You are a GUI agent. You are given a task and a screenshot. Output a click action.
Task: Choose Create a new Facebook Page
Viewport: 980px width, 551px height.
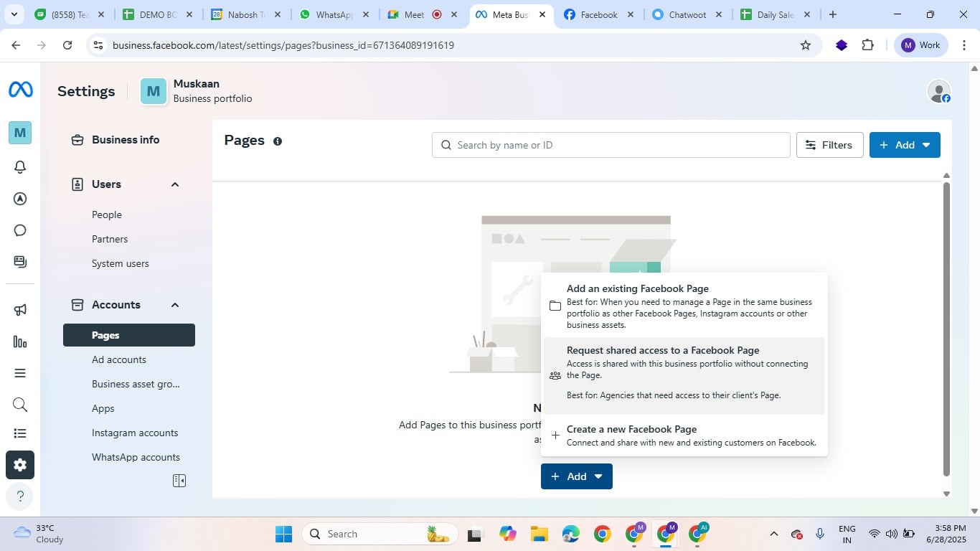[x=631, y=429]
